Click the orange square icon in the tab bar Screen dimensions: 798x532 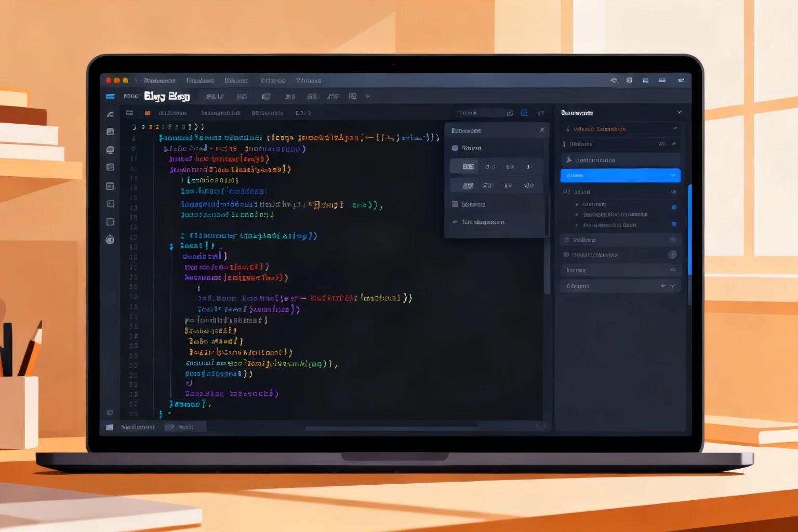pos(148,113)
